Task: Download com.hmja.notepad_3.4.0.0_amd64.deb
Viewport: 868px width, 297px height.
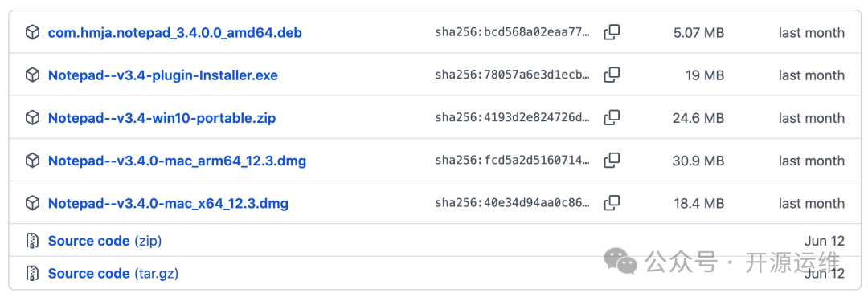Action: [175, 33]
